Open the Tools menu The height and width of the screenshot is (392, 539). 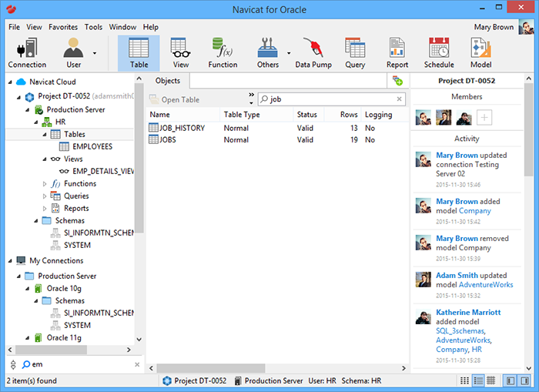click(93, 27)
